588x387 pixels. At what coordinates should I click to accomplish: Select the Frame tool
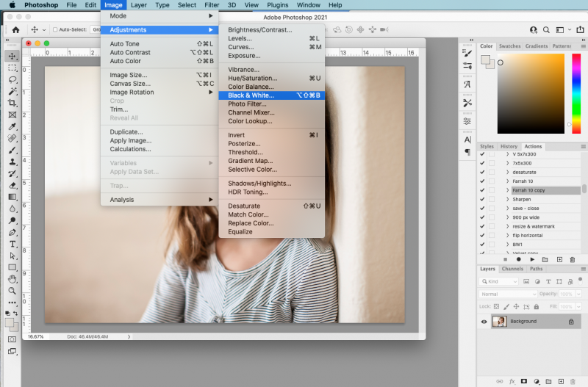12,115
